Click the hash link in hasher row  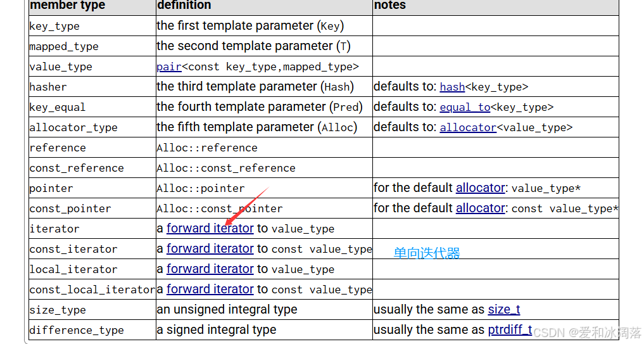[452, 87]
